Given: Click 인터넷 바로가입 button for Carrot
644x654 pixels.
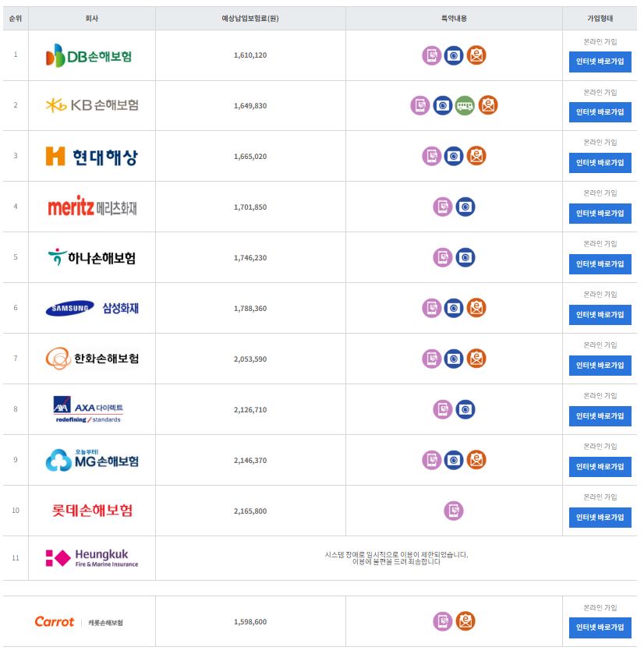Looking at the screenshot, I should click(600, 627).
